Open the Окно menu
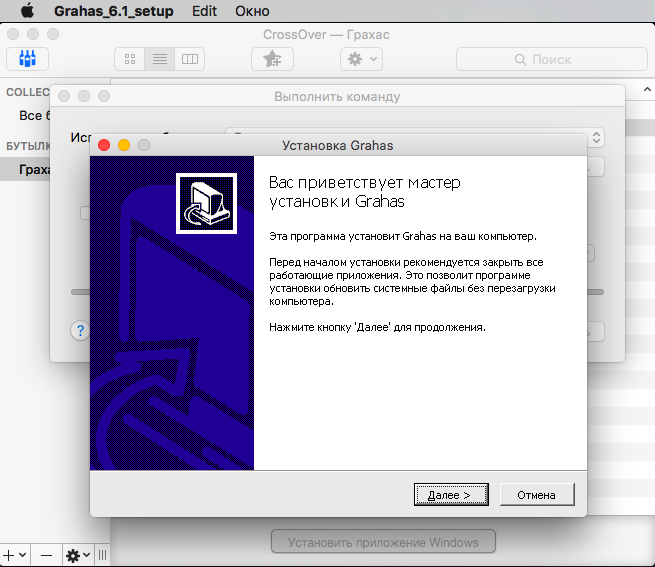655x567 pixels. tap(252, 10)
